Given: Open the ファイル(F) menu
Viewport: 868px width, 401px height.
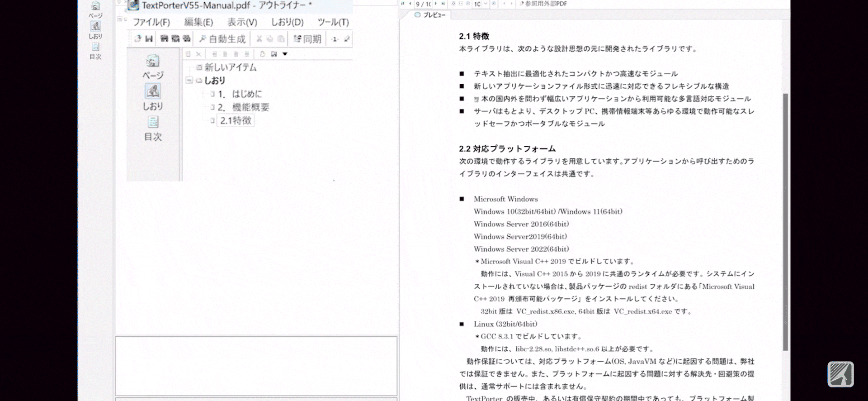Looking at the screenshot, I should click(151, 22).
